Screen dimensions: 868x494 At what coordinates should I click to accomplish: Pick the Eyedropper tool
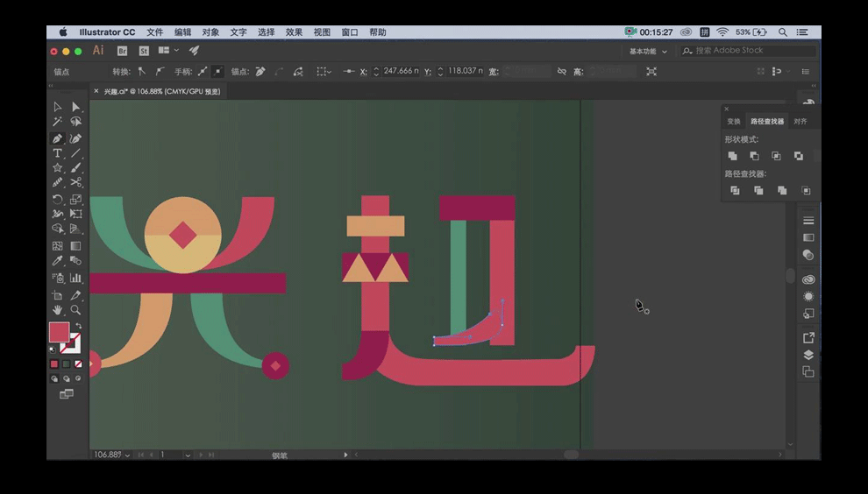[58, 261]
